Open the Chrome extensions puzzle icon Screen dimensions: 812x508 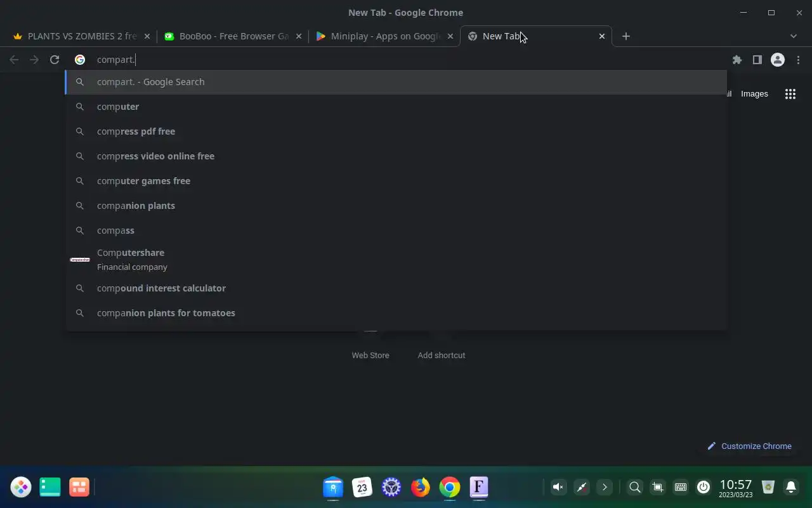tap(737, 60)
